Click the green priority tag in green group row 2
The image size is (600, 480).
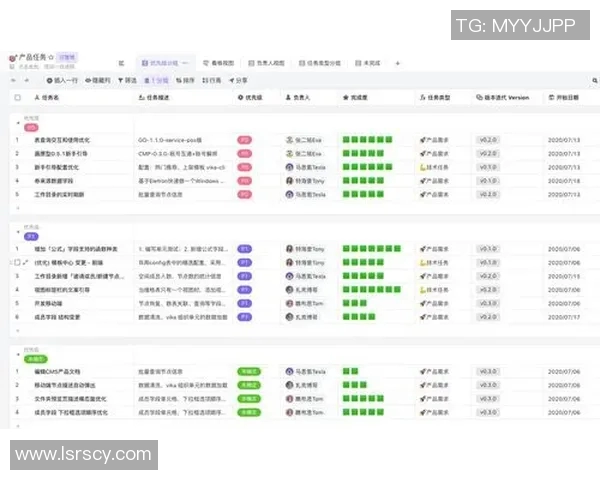249,385
